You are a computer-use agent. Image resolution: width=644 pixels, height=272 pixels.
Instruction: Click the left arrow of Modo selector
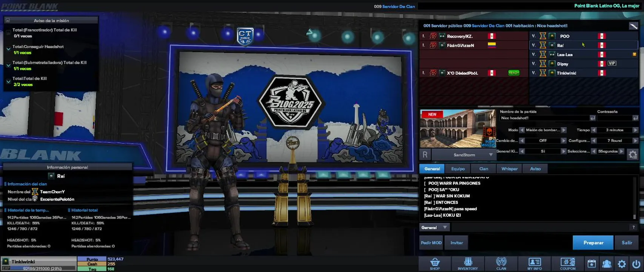point(522,130)
